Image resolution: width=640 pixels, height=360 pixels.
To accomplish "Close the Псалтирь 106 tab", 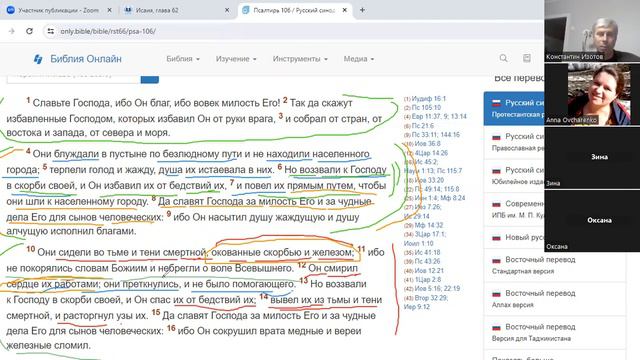I will (344, 10).
